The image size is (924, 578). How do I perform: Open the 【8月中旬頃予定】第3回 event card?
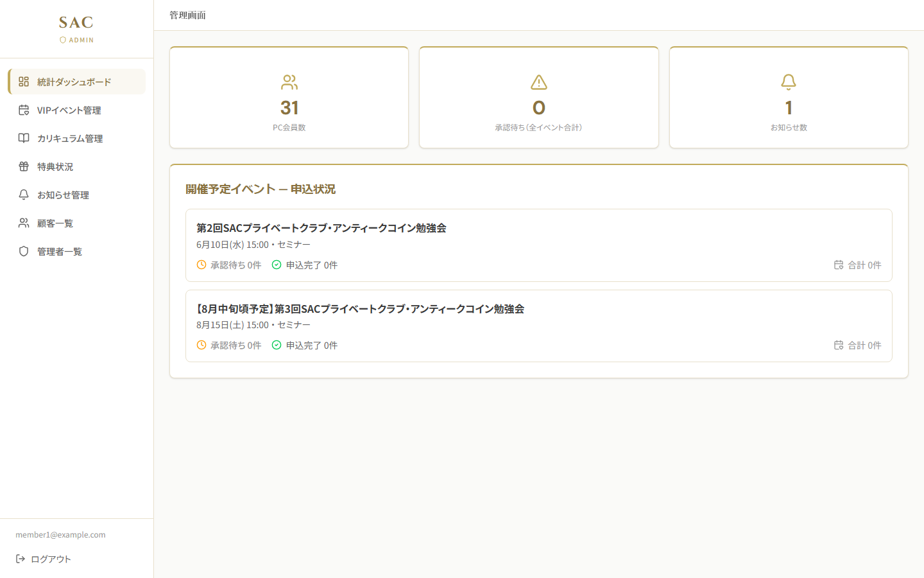click(539, 326)
